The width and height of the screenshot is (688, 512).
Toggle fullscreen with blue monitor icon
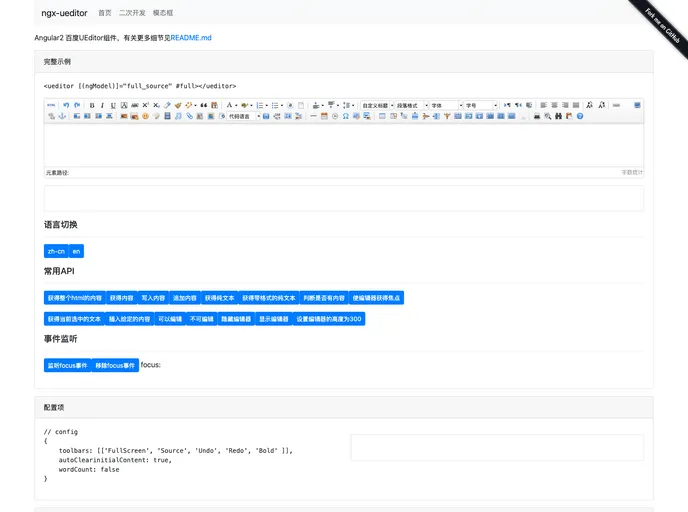coord(637,105)
